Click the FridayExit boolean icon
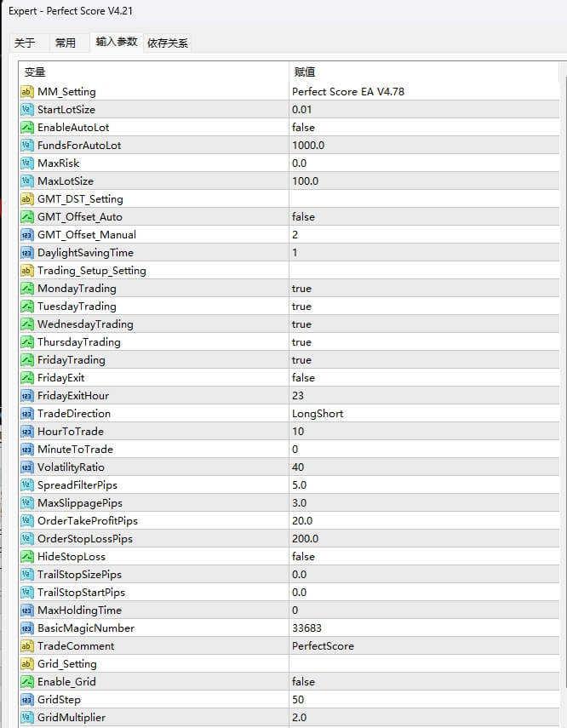 point(27,377)
